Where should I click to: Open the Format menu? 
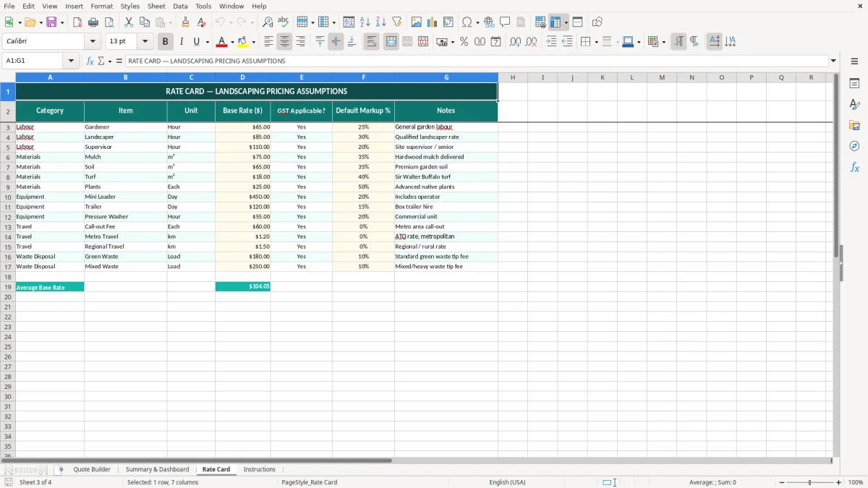[101, 6]
